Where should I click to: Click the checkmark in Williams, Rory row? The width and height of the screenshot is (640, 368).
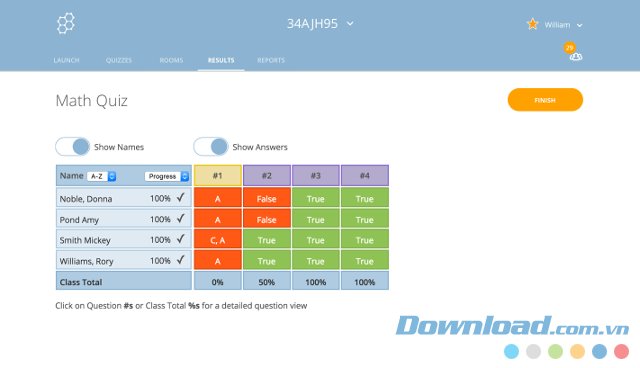coord(180,260)
